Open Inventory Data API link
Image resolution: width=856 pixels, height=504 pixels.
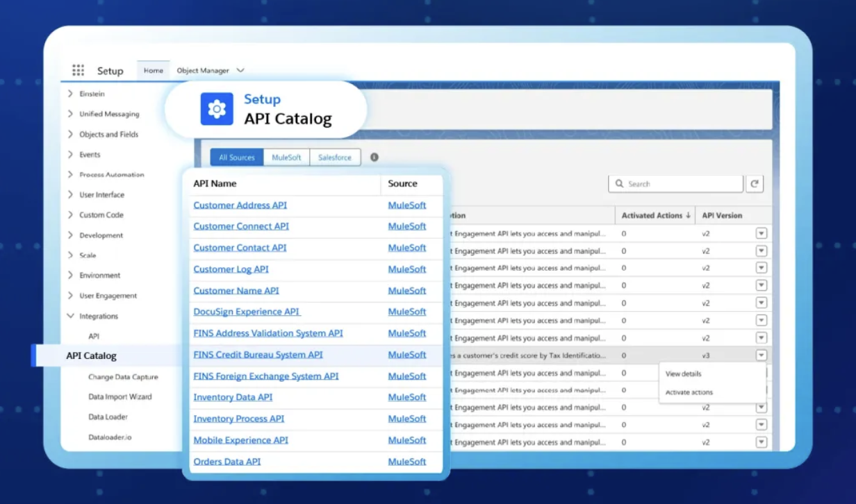[x=233, y=397]
